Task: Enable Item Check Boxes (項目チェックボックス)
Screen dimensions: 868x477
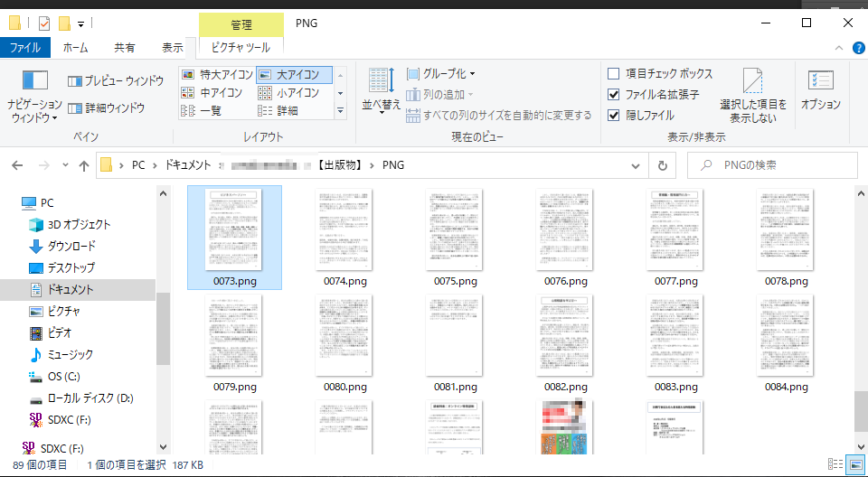Action: [614, 74]
